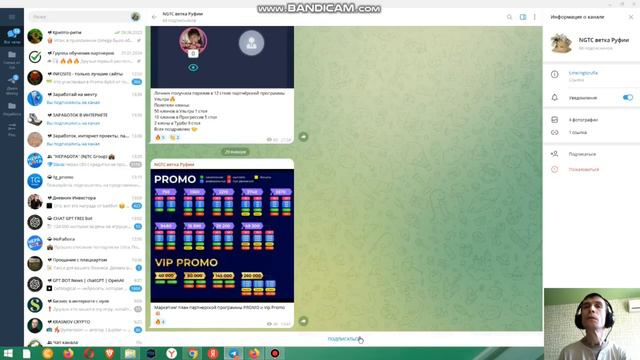This screenshot has width=640, height=360.
Task: Open the GPT BOT News channel
Action: click(x=84, y=284)
